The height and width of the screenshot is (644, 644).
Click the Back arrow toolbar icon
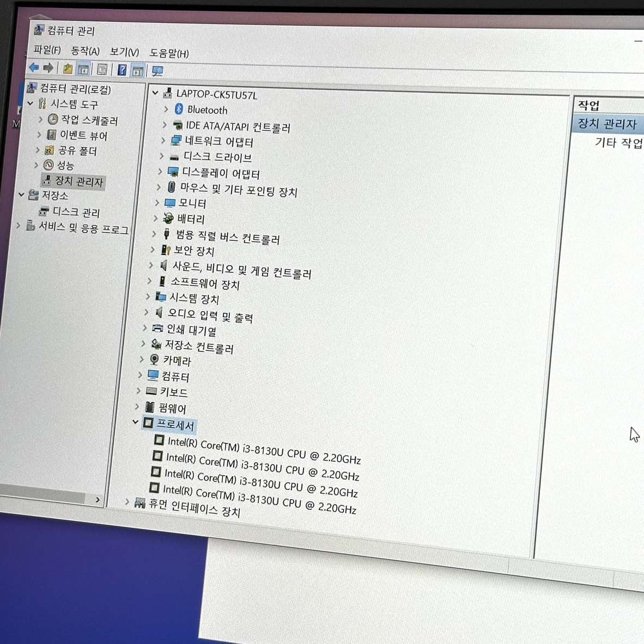[34, 68]
